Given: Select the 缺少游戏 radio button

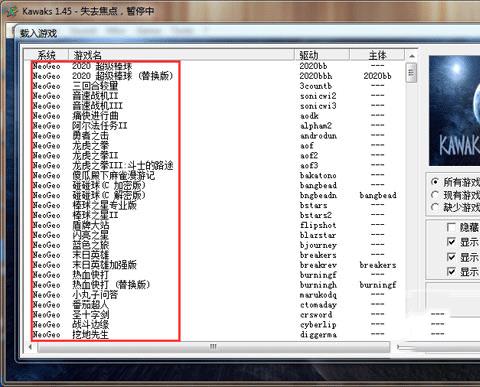Looking at the screenshot, I should 435,207.
